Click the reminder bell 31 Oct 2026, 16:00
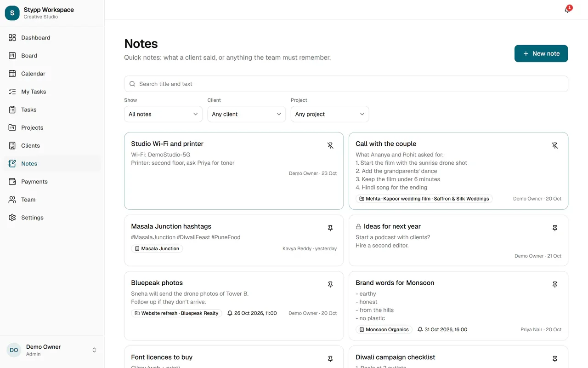 [x=420, y=330]
